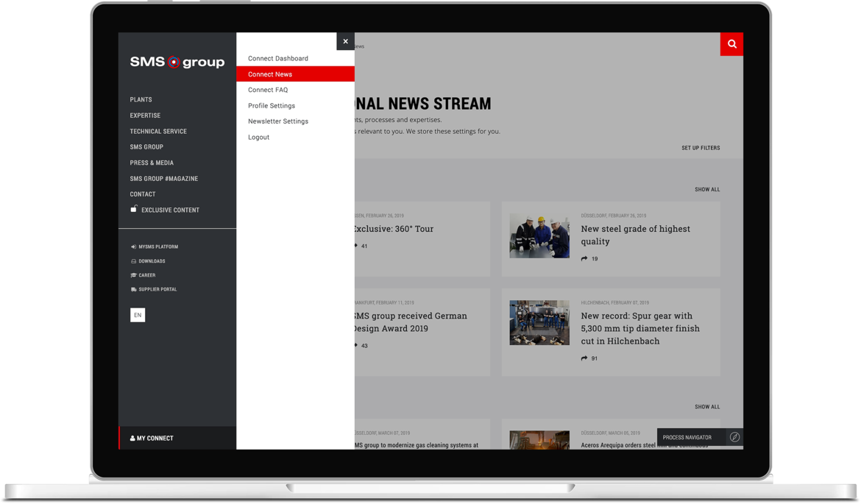This screenshot has width=861, height=504.
Task: Open Spur gear Hilchenbach record article
Action: (640, 328)
